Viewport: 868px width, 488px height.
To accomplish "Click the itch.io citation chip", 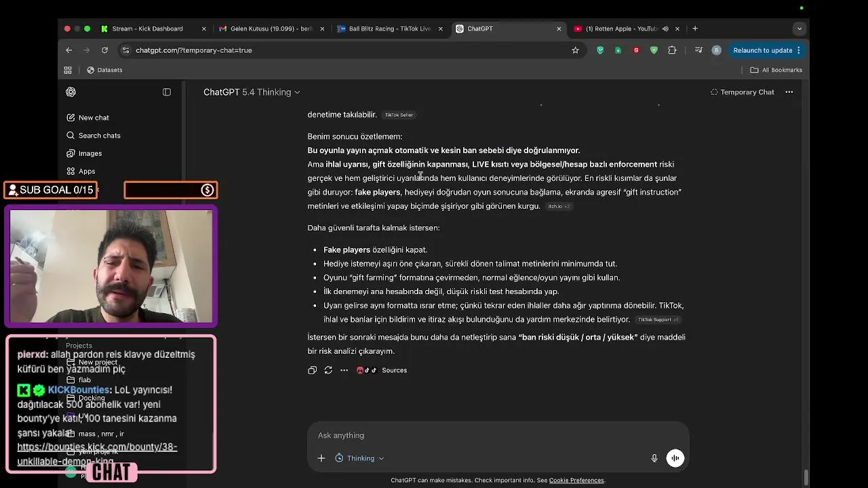I will pyautogui.click(x=559, y=206).
